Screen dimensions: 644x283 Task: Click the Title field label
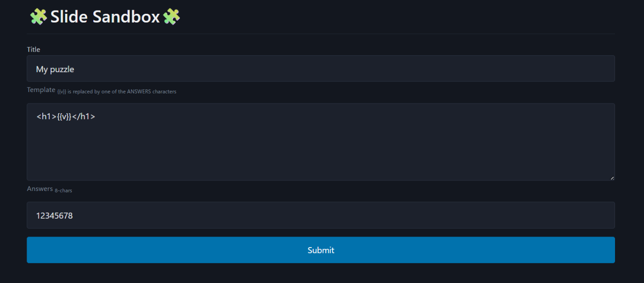pyautogui.click(x=34, y=49)
